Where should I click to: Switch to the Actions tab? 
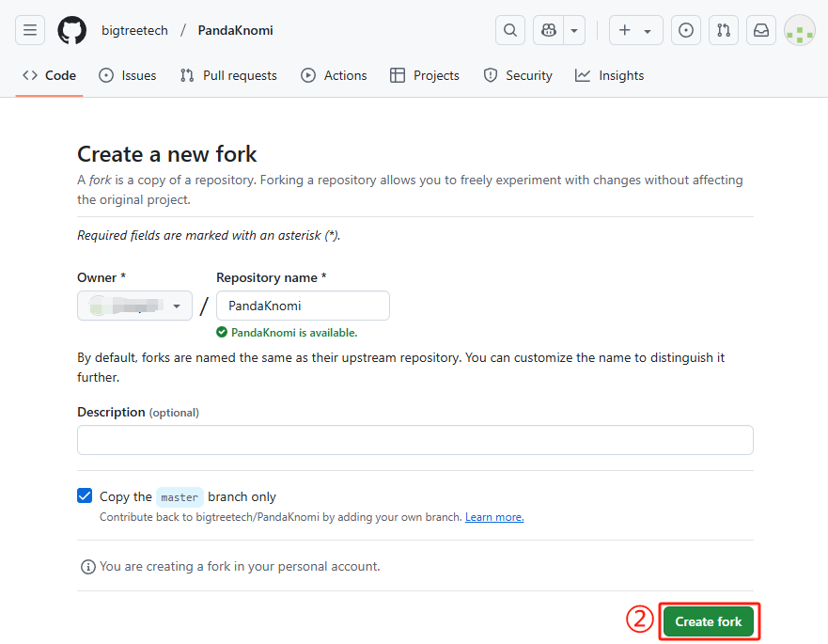334,75
